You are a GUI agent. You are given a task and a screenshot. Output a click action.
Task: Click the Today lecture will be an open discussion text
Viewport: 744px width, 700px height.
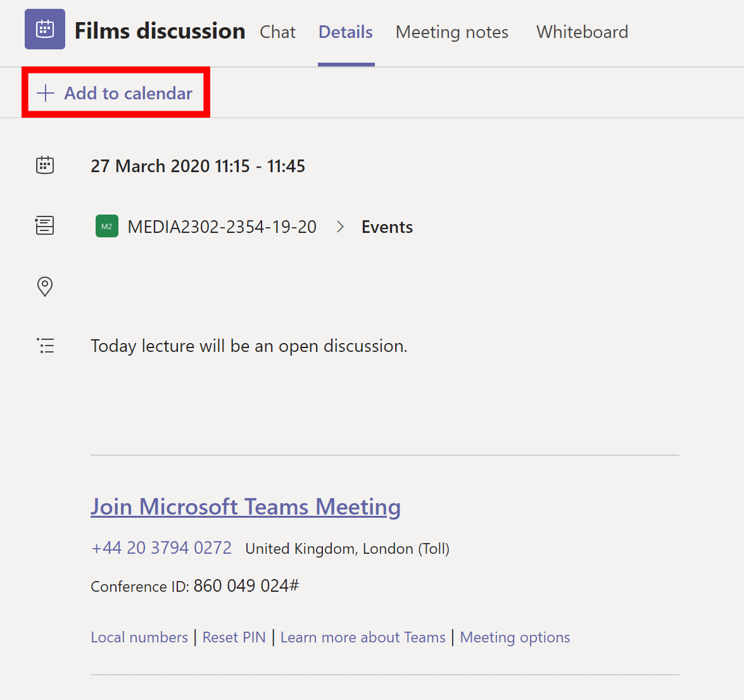click(x=249, y=346)
